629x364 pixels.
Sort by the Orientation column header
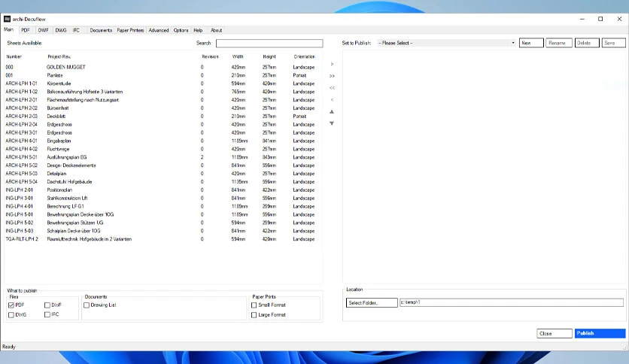pyautogui.click(x=304, y=56)
